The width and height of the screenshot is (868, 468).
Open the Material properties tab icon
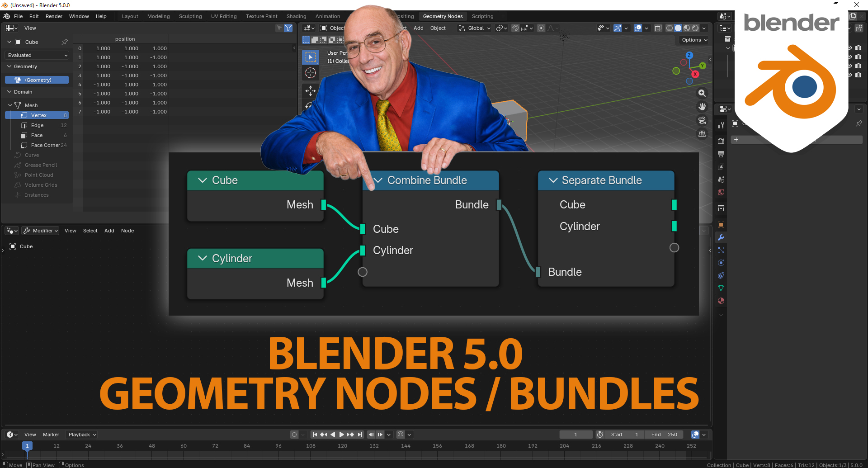pos(721,301)
